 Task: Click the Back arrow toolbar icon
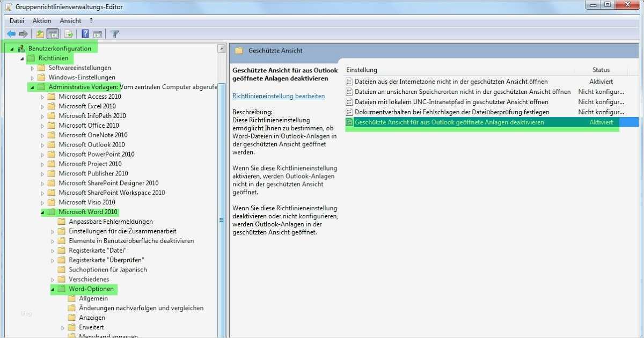pyautogui.click(x=11, y=34)
